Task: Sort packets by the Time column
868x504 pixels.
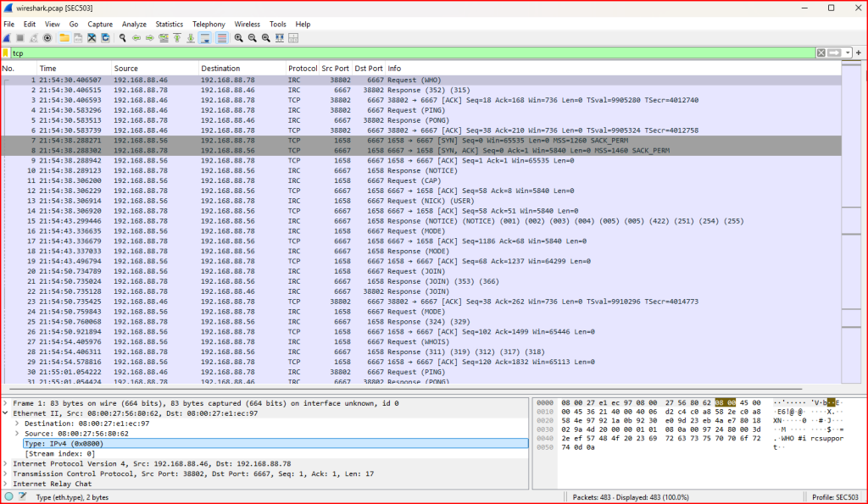Action: (x=74, y=69)
